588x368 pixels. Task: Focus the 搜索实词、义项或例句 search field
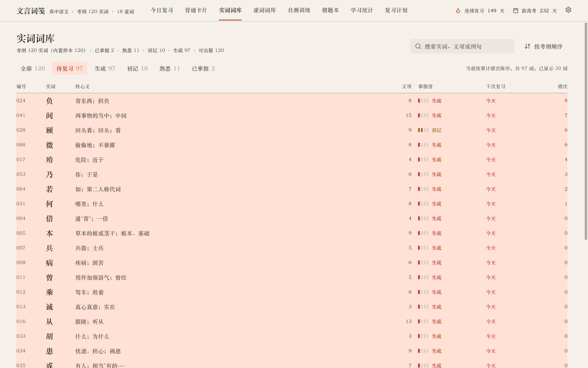[462, 46]
